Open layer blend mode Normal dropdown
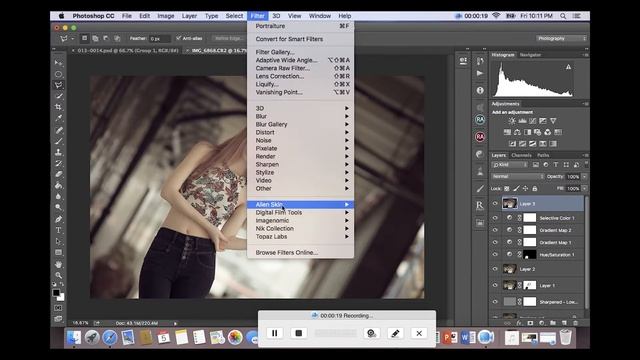The image size is (640, 360). click(x=518, y=176)
